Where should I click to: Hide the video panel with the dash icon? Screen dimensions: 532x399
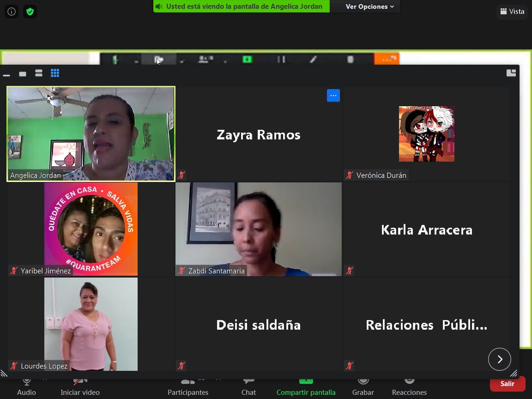click(x=6, y=75)
